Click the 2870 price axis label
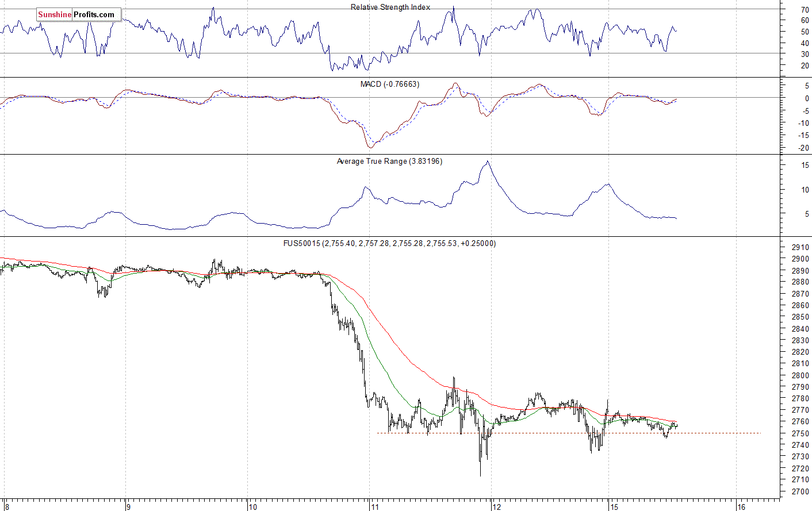 click(800, 294)
